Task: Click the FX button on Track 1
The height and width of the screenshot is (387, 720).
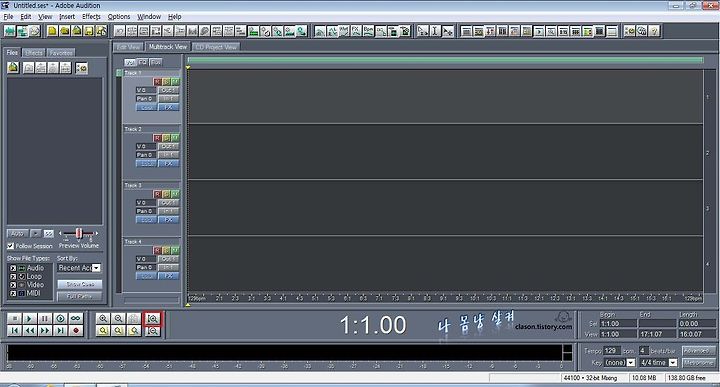Action: click(169, 107)
